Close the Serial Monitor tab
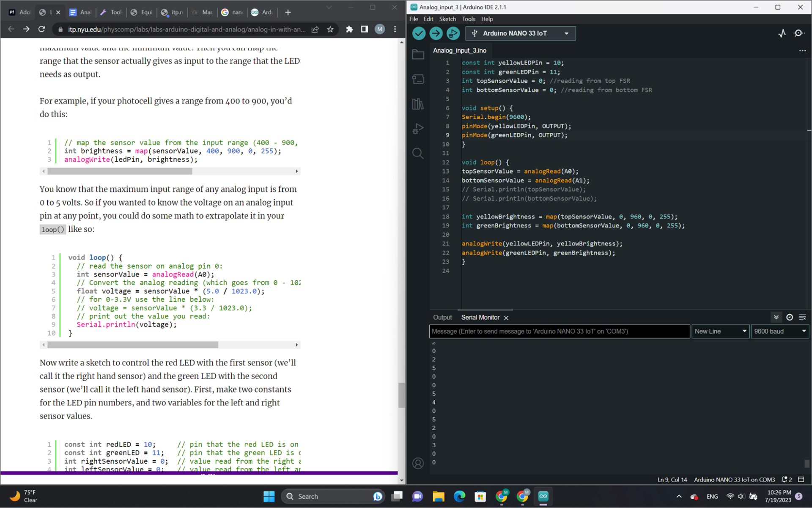812x508 pixels. [x=506, y=318]
